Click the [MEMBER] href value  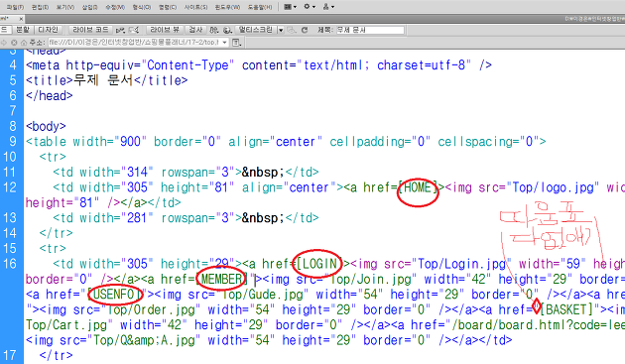tap(221, 279)
